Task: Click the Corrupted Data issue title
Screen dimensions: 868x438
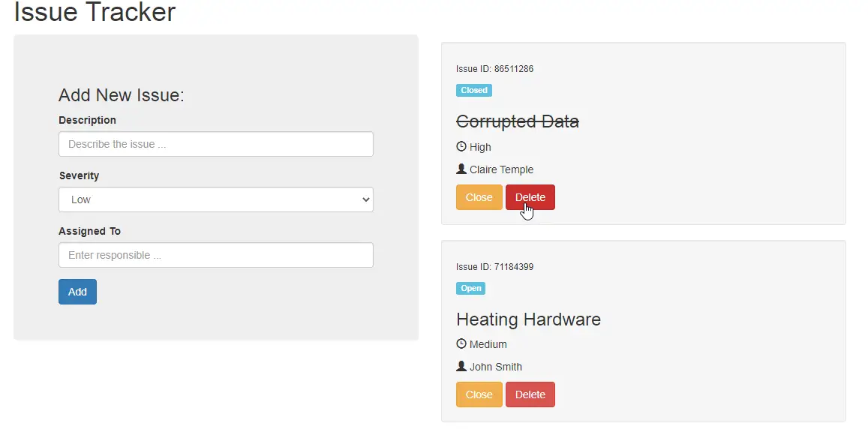Action: [x=518, y=121]
